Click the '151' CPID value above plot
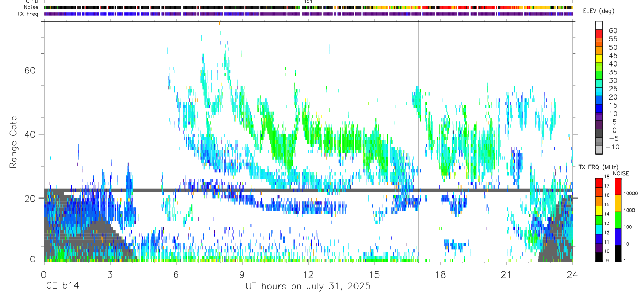 [308, 2]
